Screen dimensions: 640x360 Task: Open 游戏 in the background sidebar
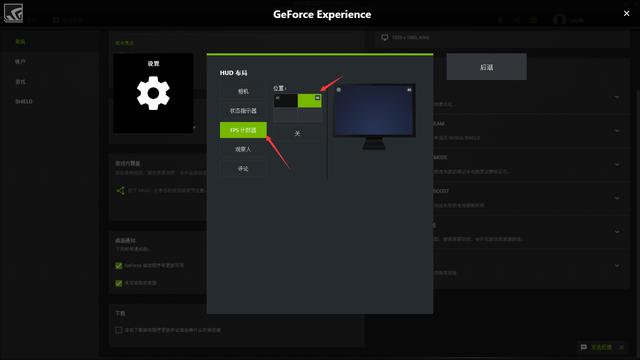[x=20, y=82]
